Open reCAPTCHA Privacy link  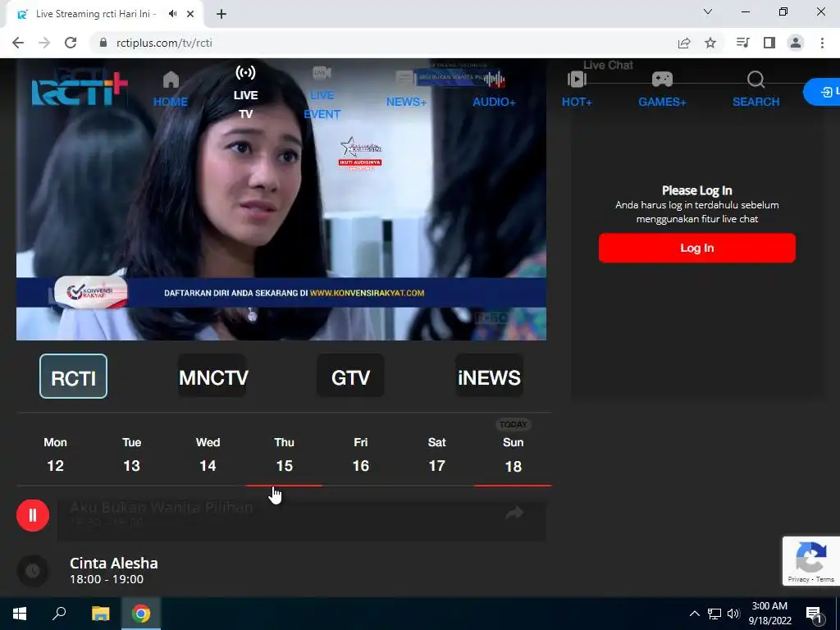(798, 579)
